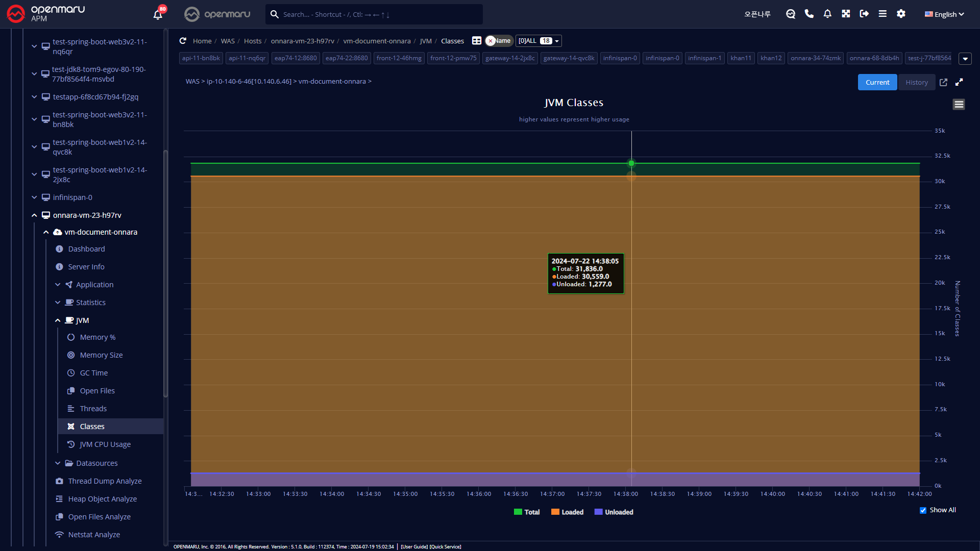
Task: Collapse the JVM tree section
Action: (58, 320)
